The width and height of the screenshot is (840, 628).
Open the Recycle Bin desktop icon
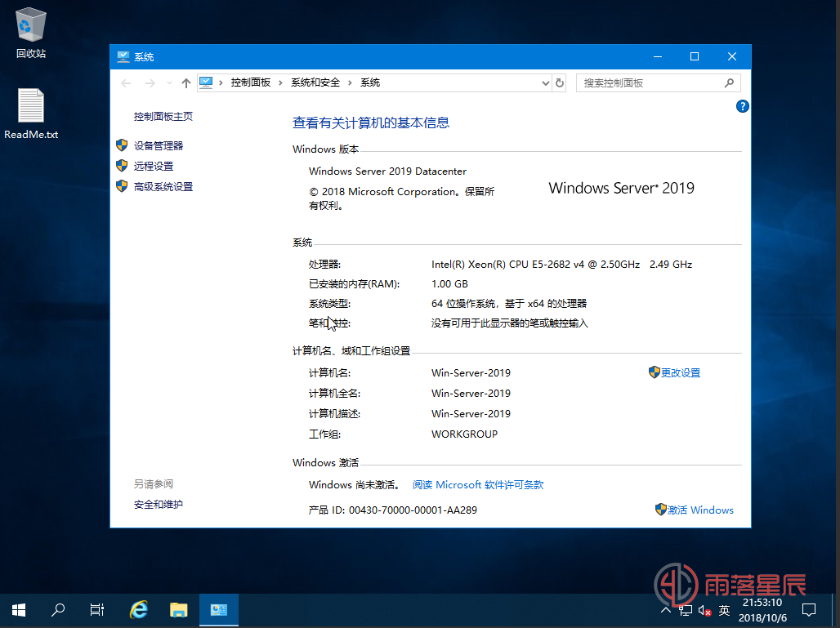coord(30,32)
